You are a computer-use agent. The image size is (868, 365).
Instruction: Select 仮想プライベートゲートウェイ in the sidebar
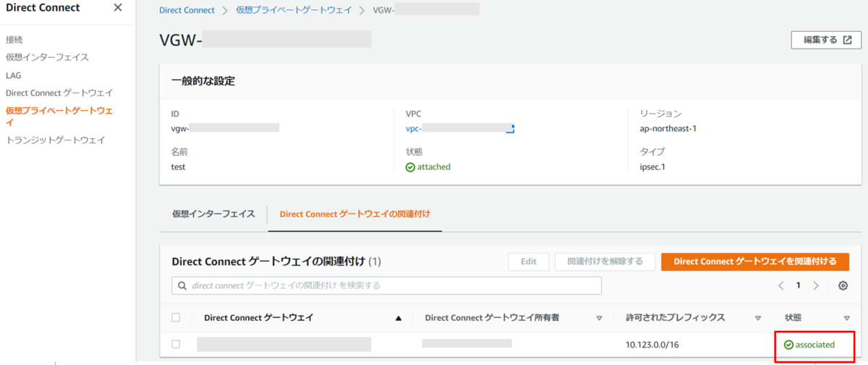point(59,117)
